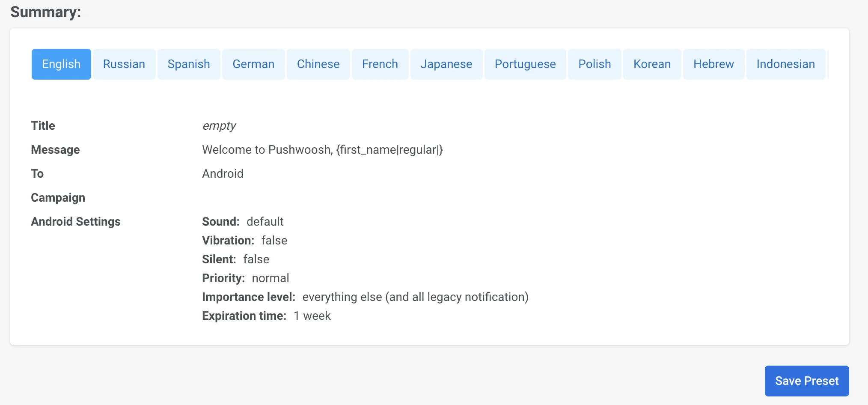Open the French tab
Viewport: 868px width, 405px height.
coord(380,64)
